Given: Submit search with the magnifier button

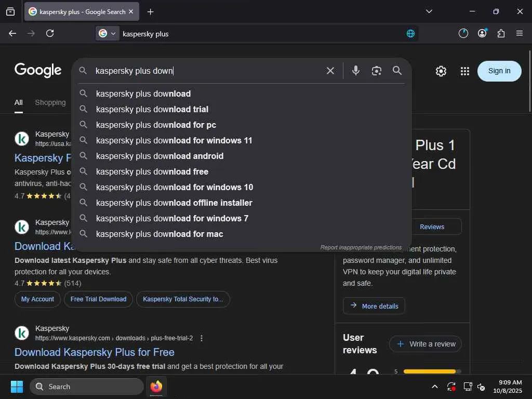Looking at the screenshot, I should 397,71.
